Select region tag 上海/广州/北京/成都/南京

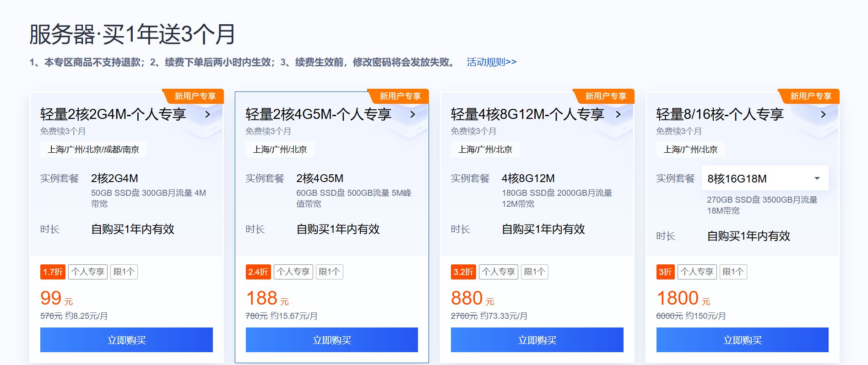93,150
